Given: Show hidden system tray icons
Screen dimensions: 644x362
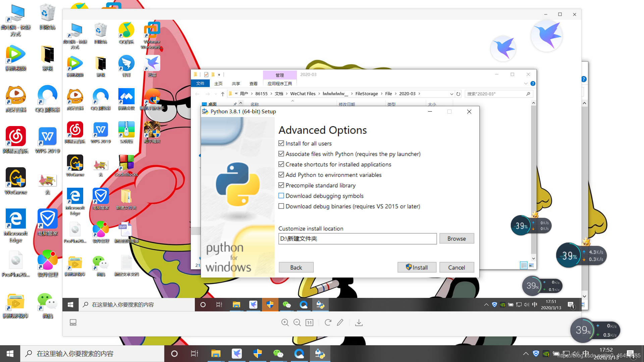Looking at the screenshot, I should (526, 354).
